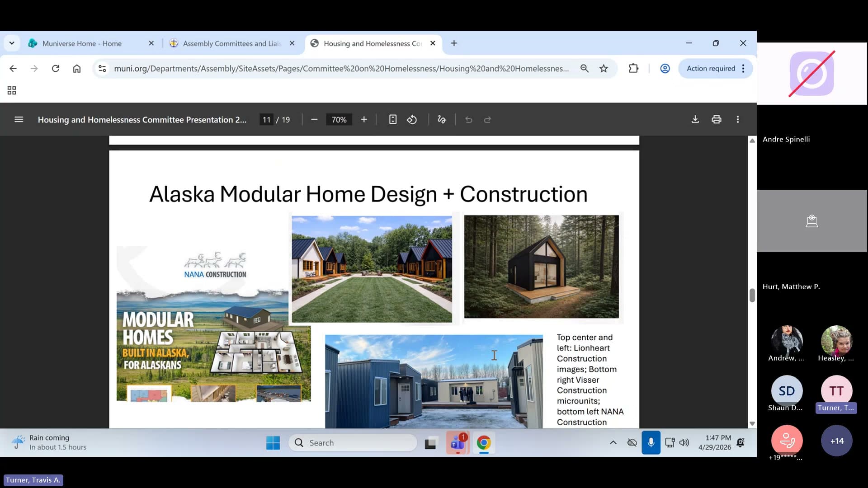Open PDF viewer more actions menu
The width and height of the screenshot is (868, 488).
click(738, 119)
